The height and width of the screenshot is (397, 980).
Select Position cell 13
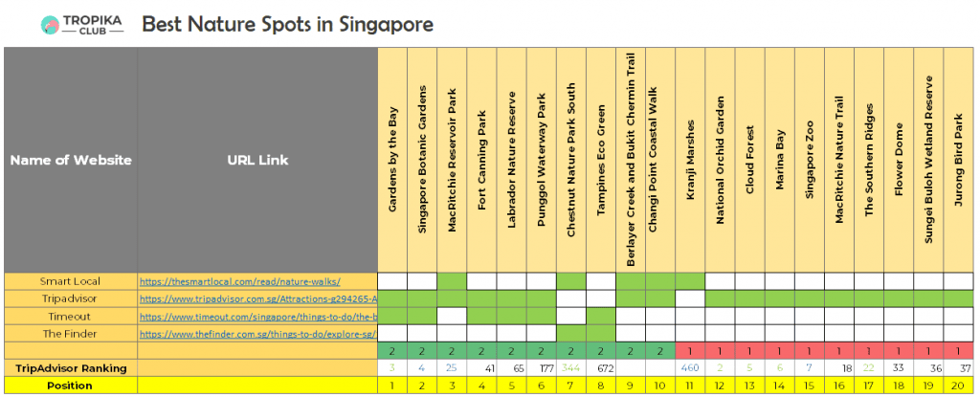750,386
